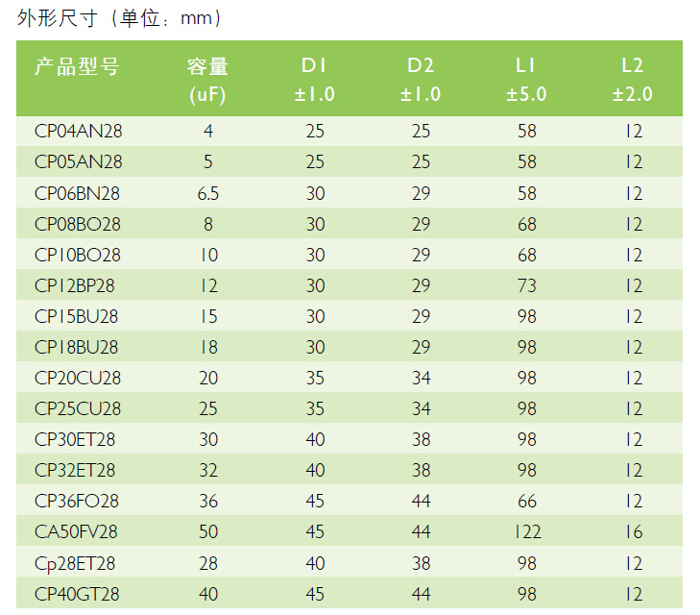Select the 6.5 capacity value cell
This screenshot has width=700, height=615.
(208, 193)
